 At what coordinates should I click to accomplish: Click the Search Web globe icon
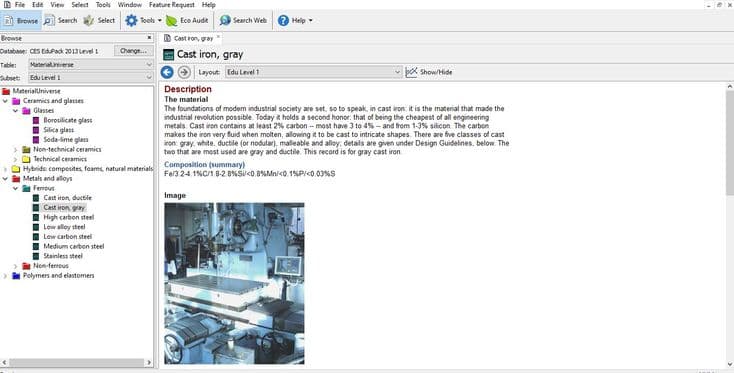[x=225, y=21]
